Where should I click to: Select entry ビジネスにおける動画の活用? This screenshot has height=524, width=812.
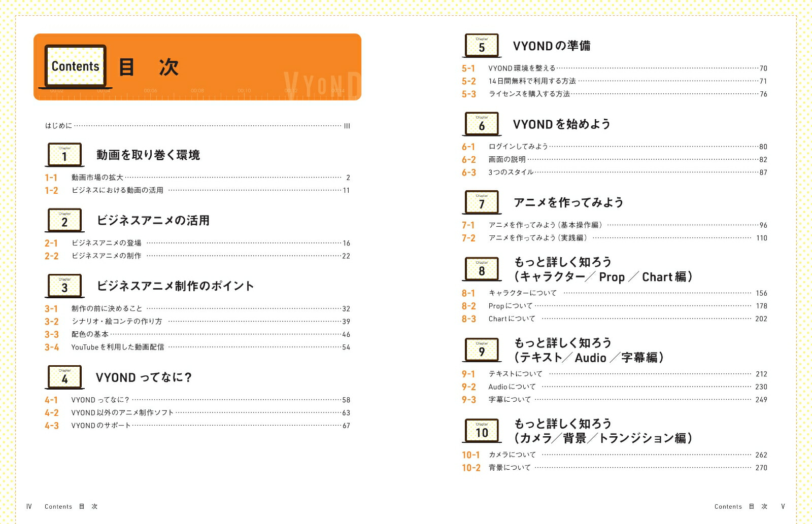117,190
